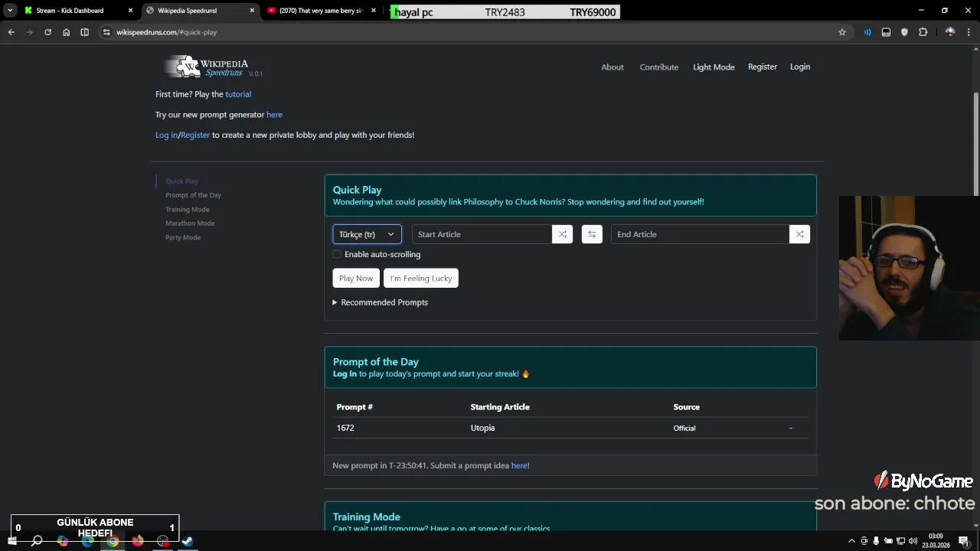Screen dimensions: 980x551
Task: Open the tutorial link
Action: pyautogui.click(x=238, y=94)
